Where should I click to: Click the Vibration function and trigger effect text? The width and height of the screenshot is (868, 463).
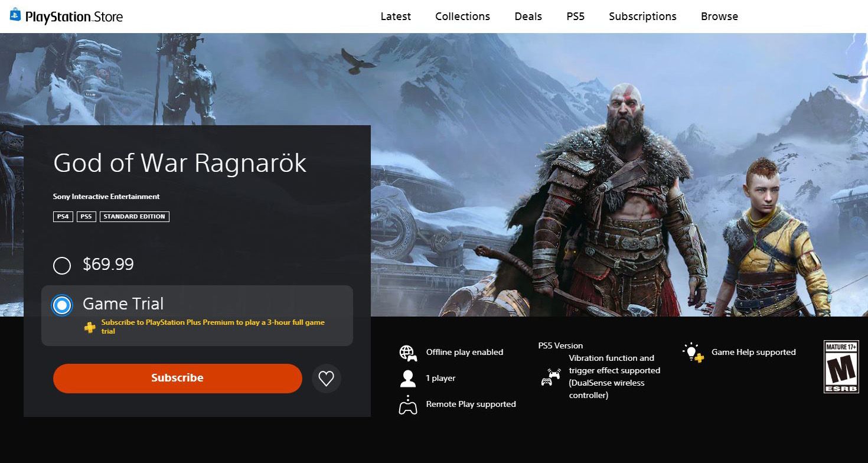(615, 377)
